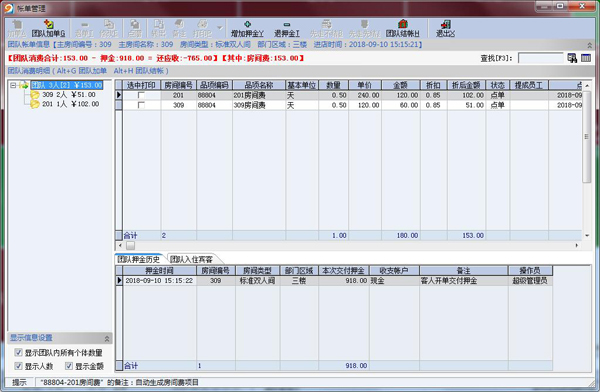Toggle the 显示团队内所有个体数量 checkbox

tap(18, 352)
